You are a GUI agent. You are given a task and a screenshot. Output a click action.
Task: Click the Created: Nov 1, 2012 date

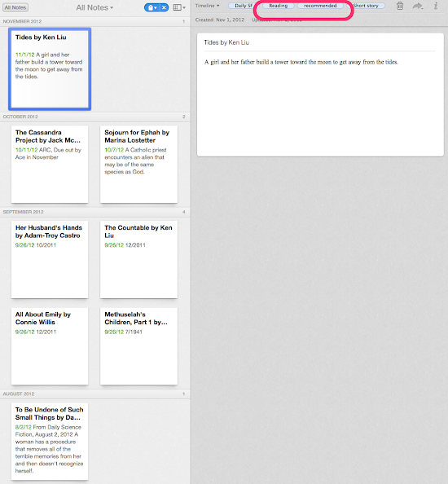(220, 20)
